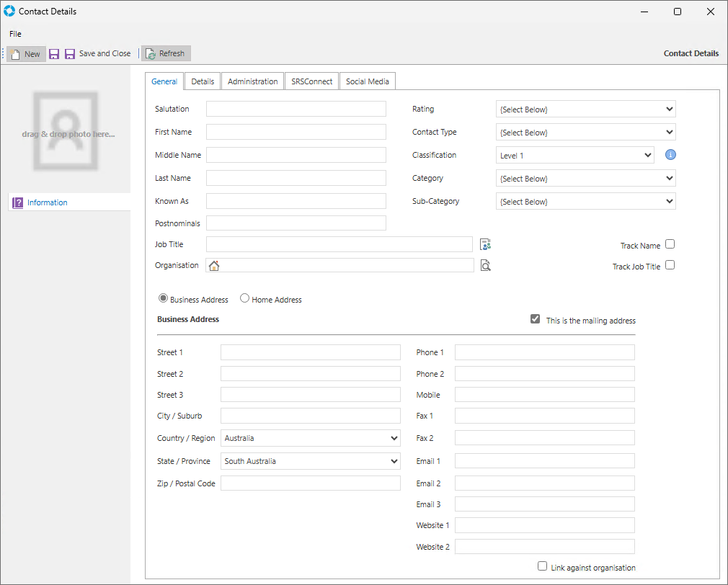The width and height of the screenshot is (728, 585).
Task: Select the Home Address radio button
Action: pos(245,298)
